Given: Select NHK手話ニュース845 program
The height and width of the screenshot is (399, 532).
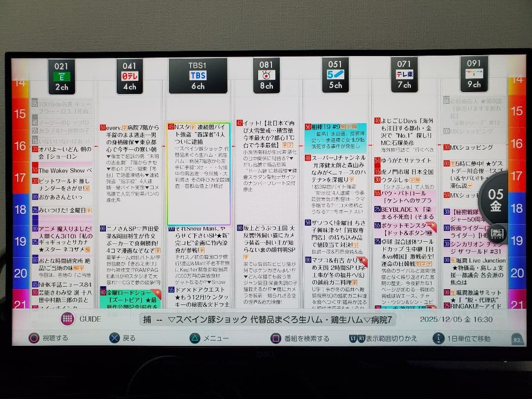Looking at the screenshot, I should [x=62, y=284].
